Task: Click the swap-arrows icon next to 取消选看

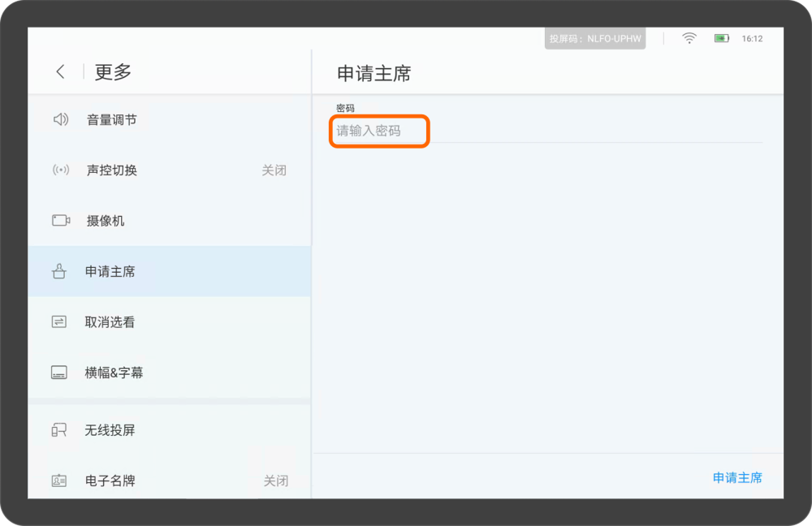Action: point(60,321)
